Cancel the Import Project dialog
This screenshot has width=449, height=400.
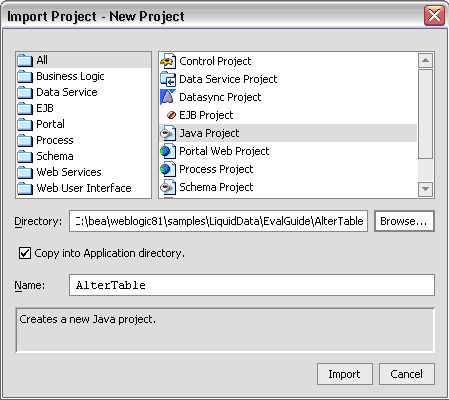(x=407, y=374)
